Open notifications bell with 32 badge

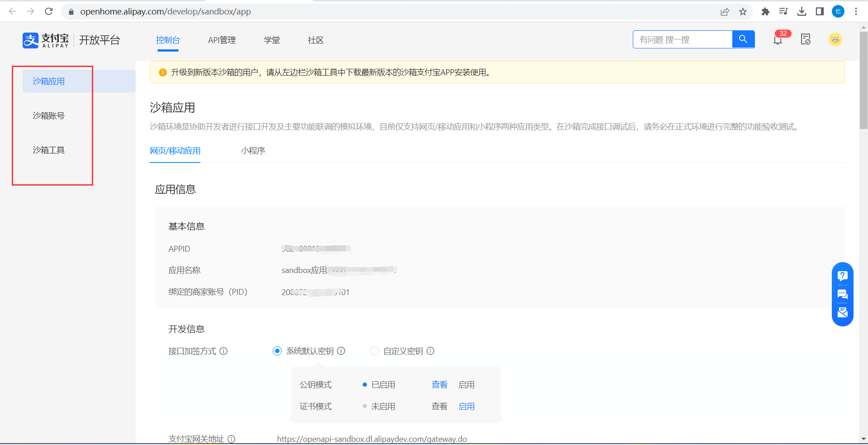tap(778, 40)
